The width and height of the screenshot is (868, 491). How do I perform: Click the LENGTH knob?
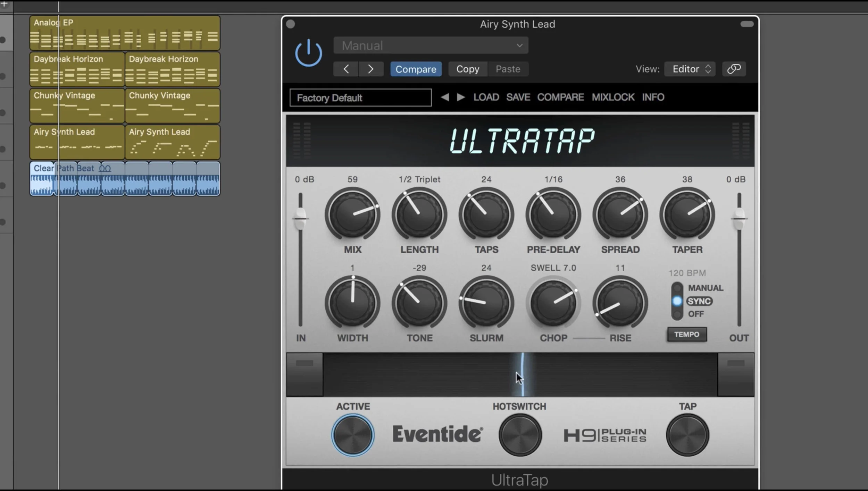(419, 214)
